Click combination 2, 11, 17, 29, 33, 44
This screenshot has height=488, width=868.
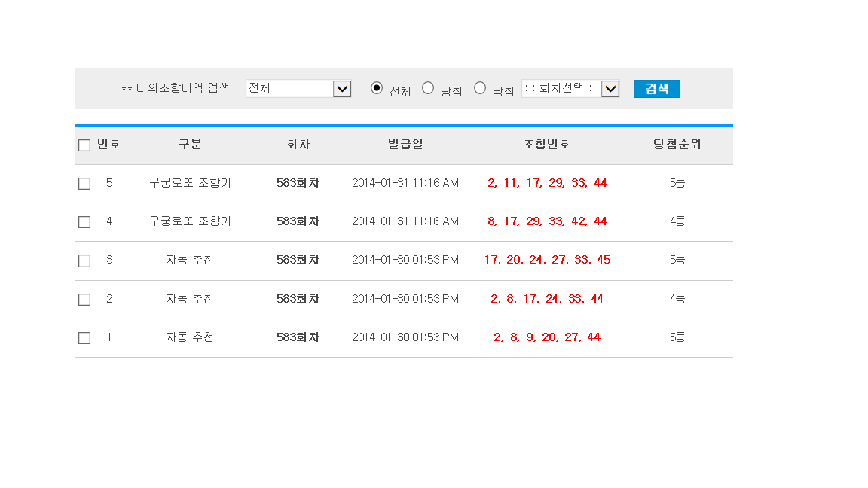click(x=547, y=183)
